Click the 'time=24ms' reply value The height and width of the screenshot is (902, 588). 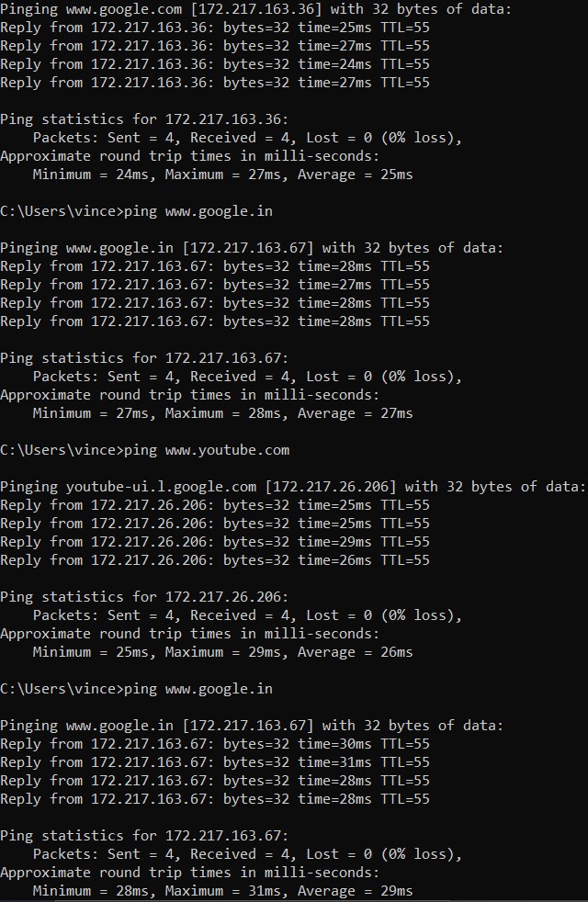tap(334, 64)
